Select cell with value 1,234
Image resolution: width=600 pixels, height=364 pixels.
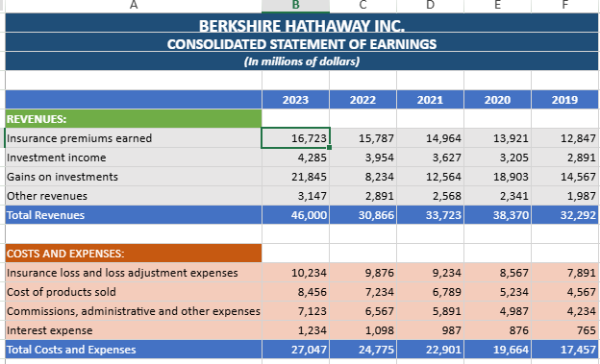tap(295, 330)
